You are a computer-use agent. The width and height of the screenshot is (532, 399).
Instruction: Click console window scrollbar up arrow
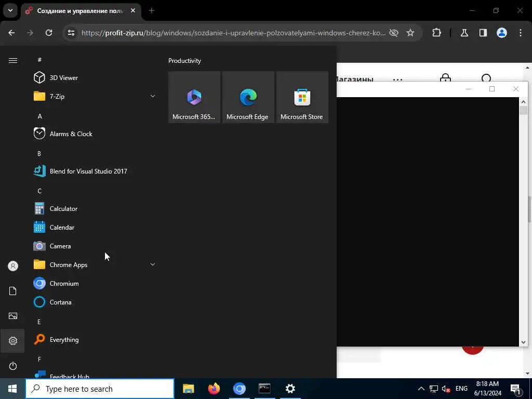pos(523,101)
